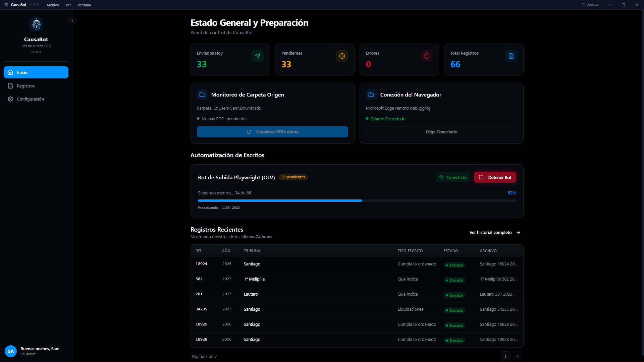Go to the previous page of records

click(x=505, y=356)
